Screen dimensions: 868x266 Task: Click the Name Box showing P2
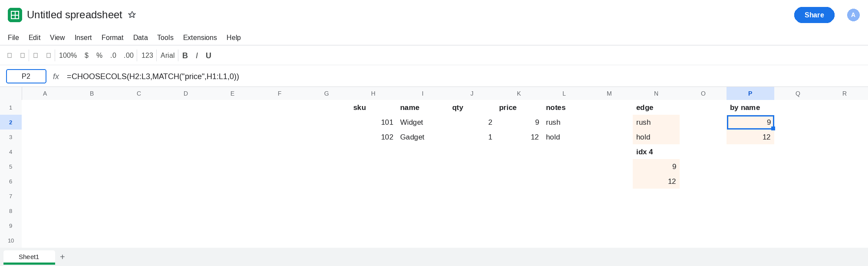click(26, 76)
